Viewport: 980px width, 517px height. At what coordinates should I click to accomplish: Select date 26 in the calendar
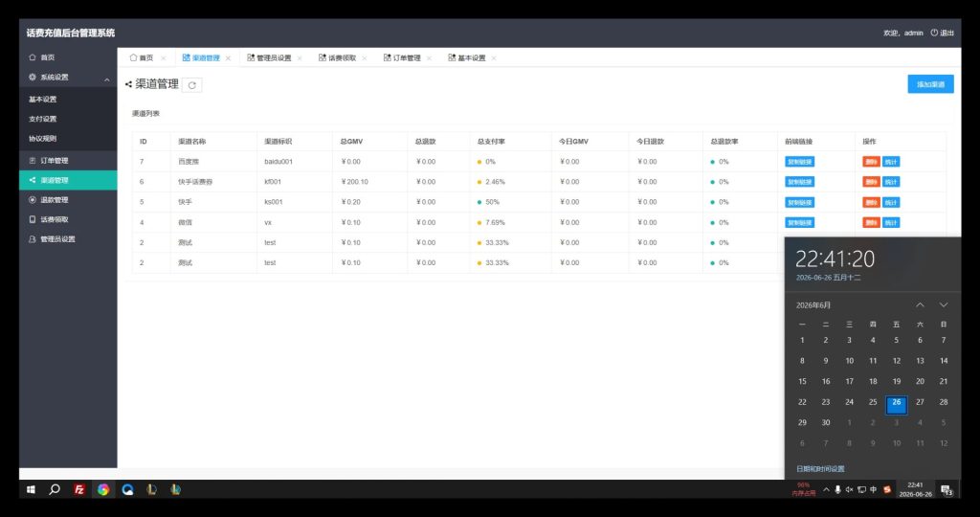click(x=896, y=403)
